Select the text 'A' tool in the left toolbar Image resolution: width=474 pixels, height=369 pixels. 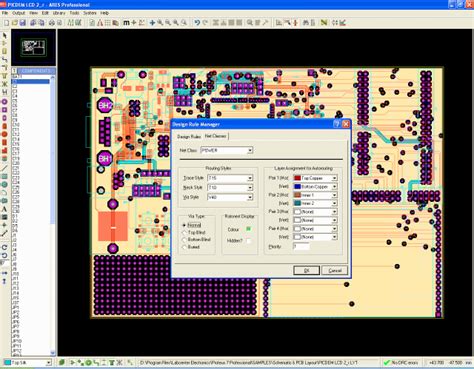4,209
